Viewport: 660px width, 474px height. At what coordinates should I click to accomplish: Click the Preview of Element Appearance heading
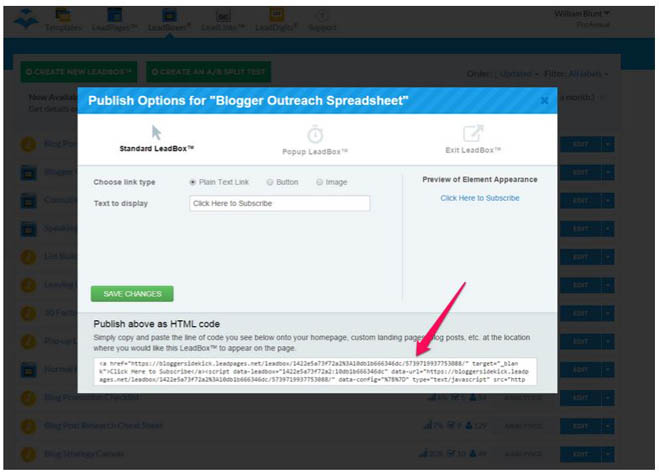click(x=480, y=179)
